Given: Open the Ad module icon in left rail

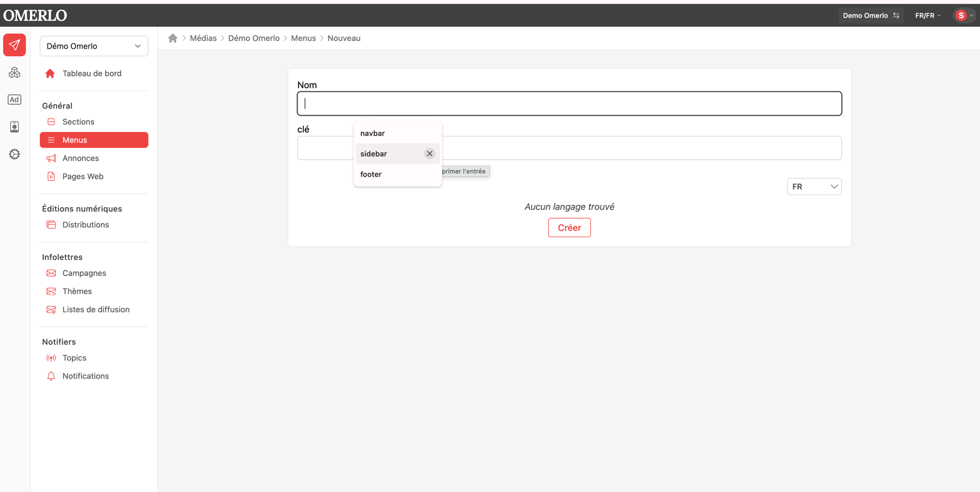Looking at the screenshot, I should pyautogui.click(x=14, y=100).
